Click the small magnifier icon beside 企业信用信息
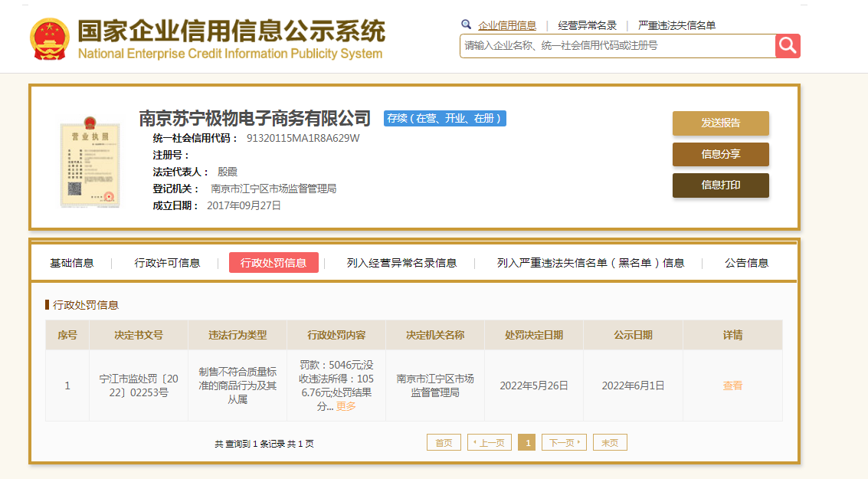Viewport: 868px width, 479px height. [x=466, y=25]
